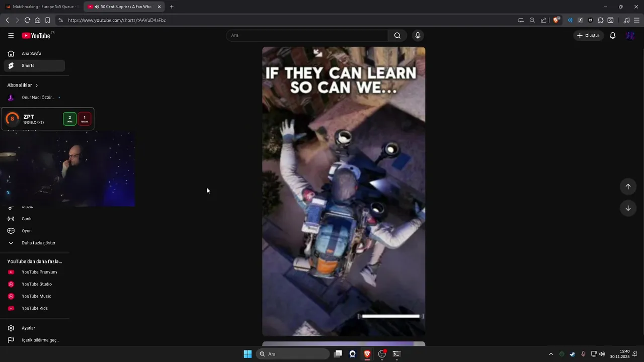Open Onur Naci Öztür... subscription channel
The image size is (644, 362).
click(x=34, y=98)
